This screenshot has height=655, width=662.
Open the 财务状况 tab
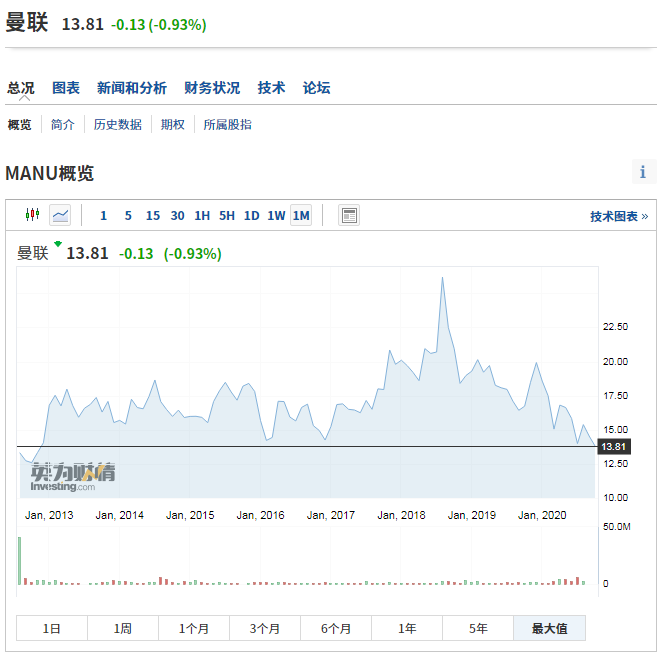point(212,88)
